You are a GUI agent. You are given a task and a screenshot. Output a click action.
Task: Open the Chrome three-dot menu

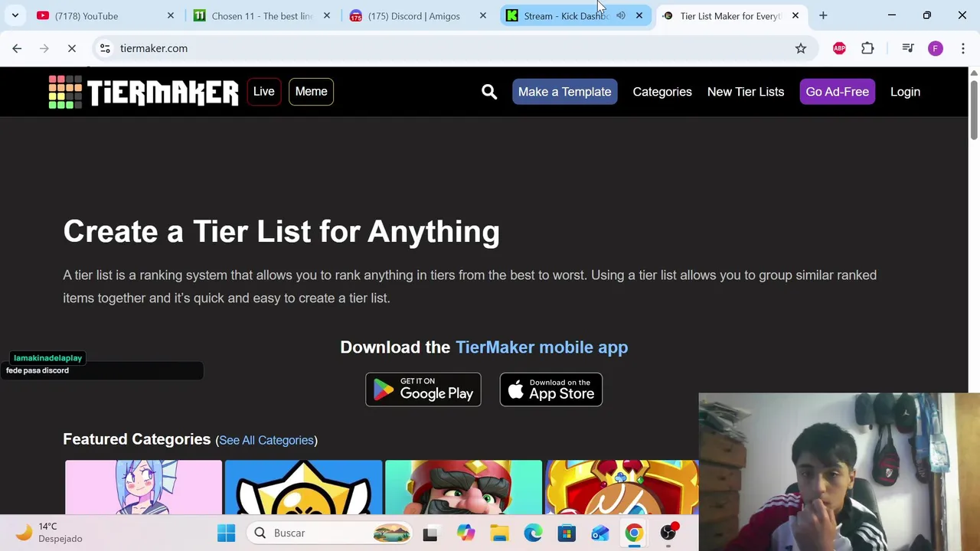click(963, 48)
